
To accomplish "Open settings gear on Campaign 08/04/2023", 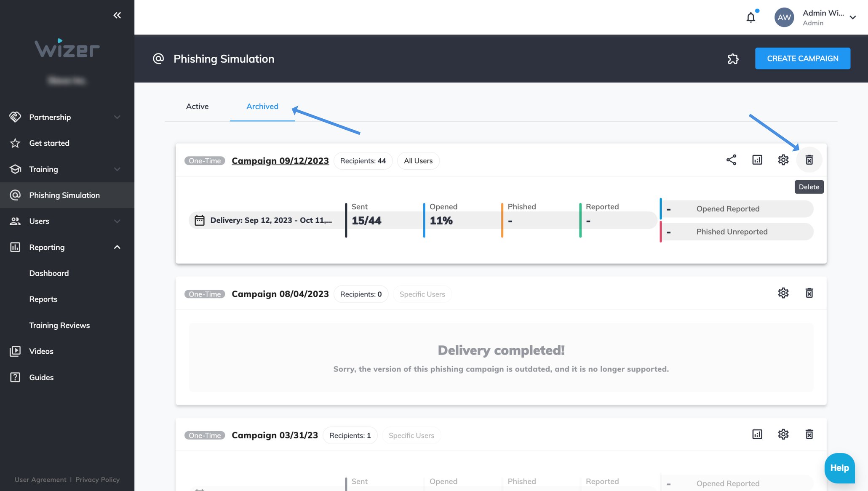I will pyautogui.click(x=783, y=293).
